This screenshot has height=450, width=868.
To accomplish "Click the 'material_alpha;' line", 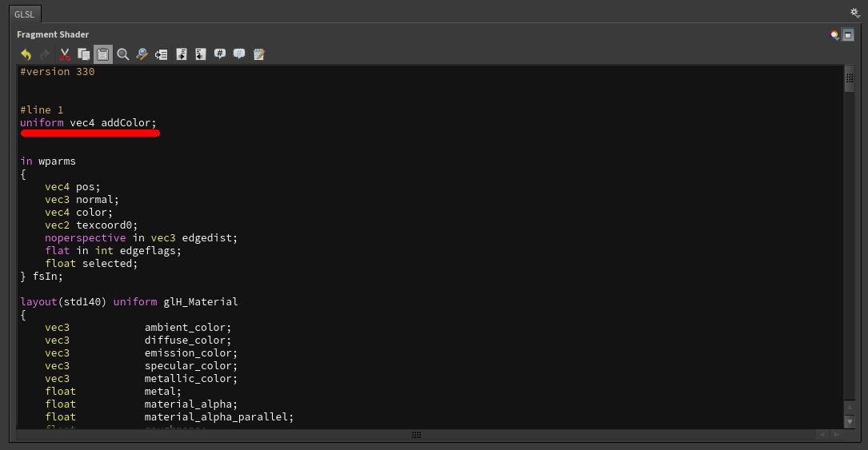I will (141, 404).
